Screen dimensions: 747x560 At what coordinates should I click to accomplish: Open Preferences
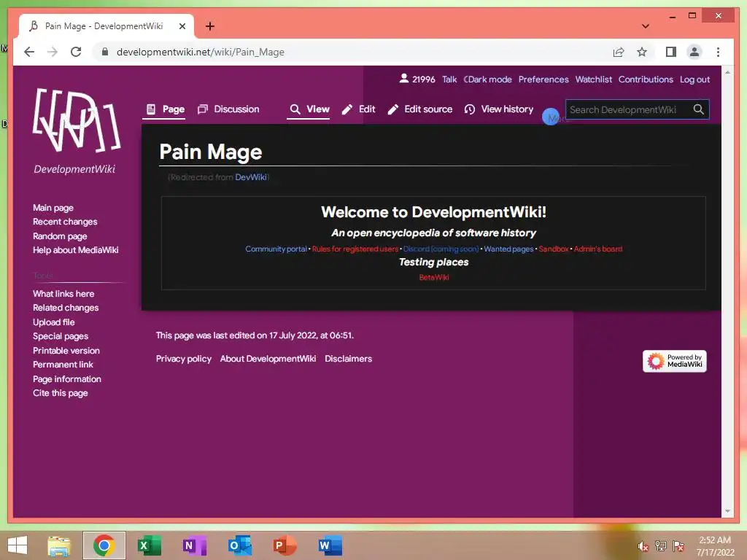(x=543, y=79)
